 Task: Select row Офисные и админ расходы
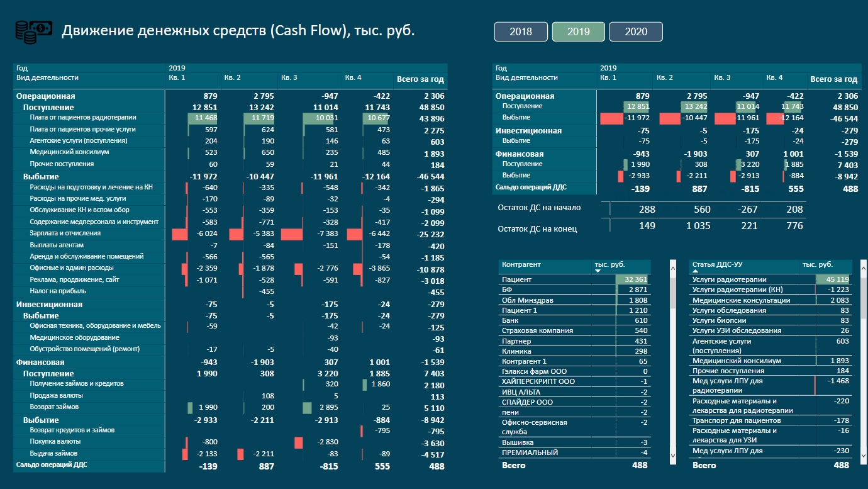point(230,268)
